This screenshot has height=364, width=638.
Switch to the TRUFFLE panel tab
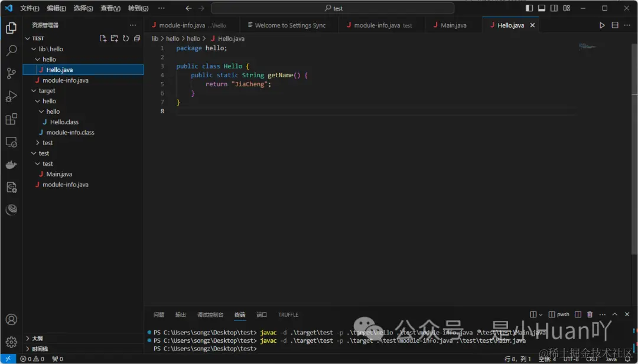tap(288, 314)
